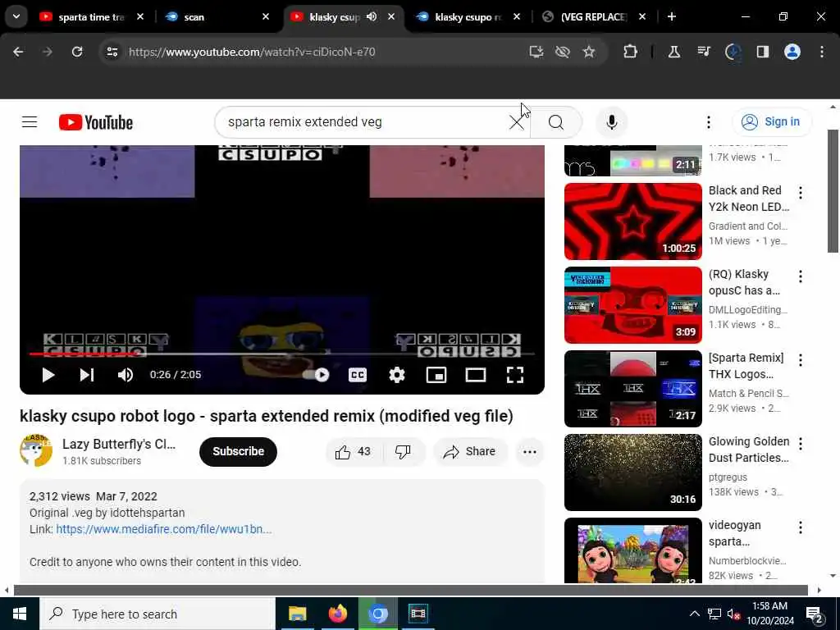Open the mediafire link in description
This screenshot has height=630, width=840.
click(x=163, y=529)
